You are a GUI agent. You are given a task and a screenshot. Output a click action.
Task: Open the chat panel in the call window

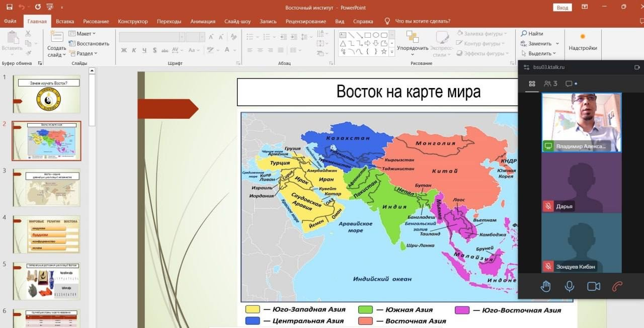[x=569, y=84]
